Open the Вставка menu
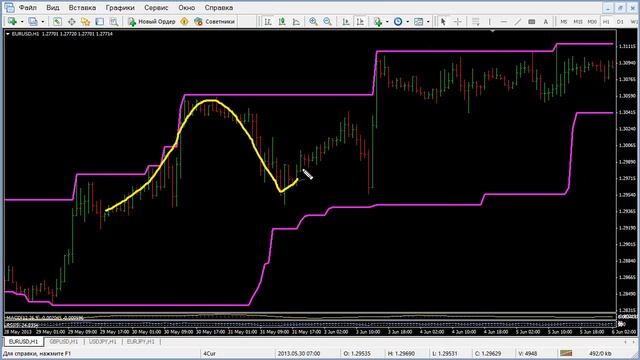Image resolution: width=640 pixels, height=360 pixels. pos(82,8)
